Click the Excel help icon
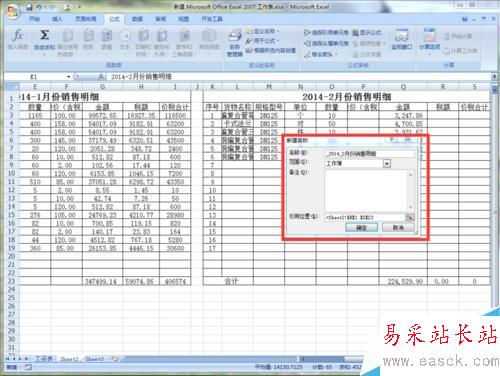The width and height of the screenshot is (500, 376). pos(465,19)
